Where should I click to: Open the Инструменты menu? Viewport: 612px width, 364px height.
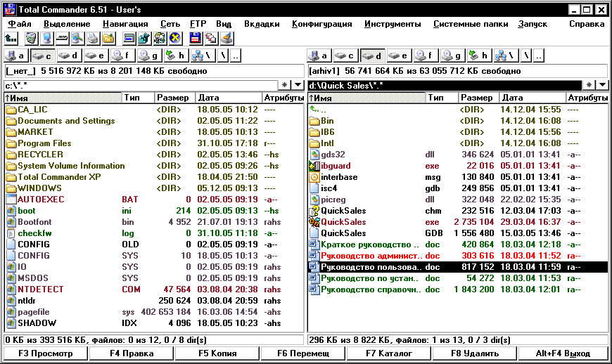[393, 24]
